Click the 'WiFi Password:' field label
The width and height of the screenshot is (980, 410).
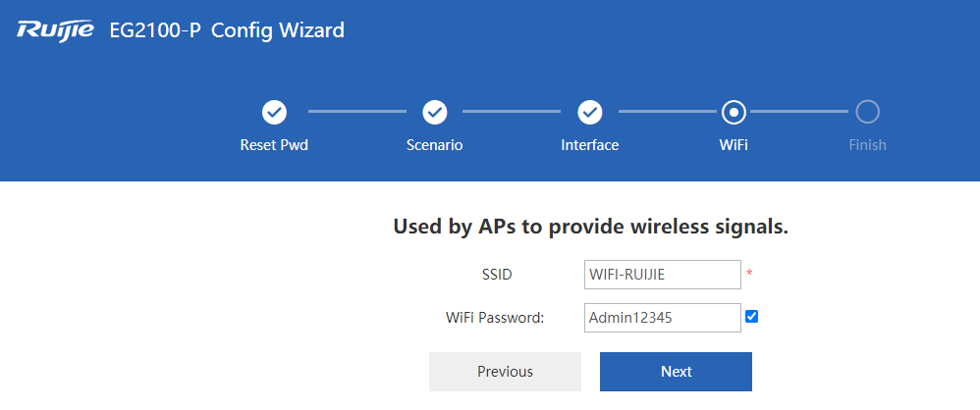495,318
